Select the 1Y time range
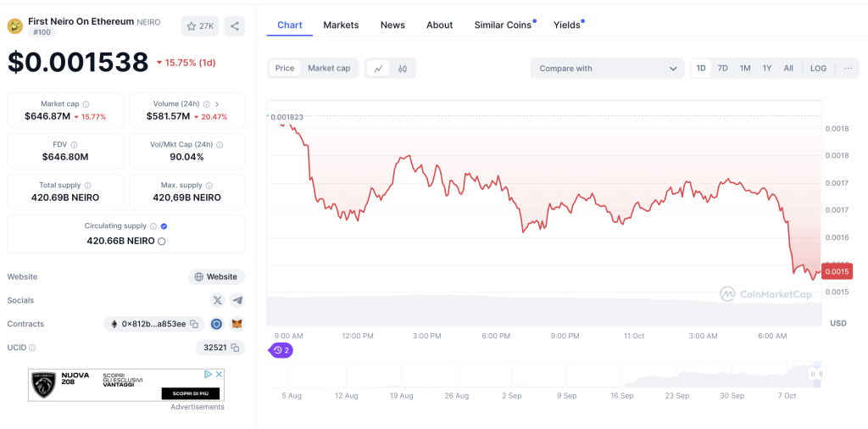Viewport: 868px width, 429px height. click(x=766, y=68)
